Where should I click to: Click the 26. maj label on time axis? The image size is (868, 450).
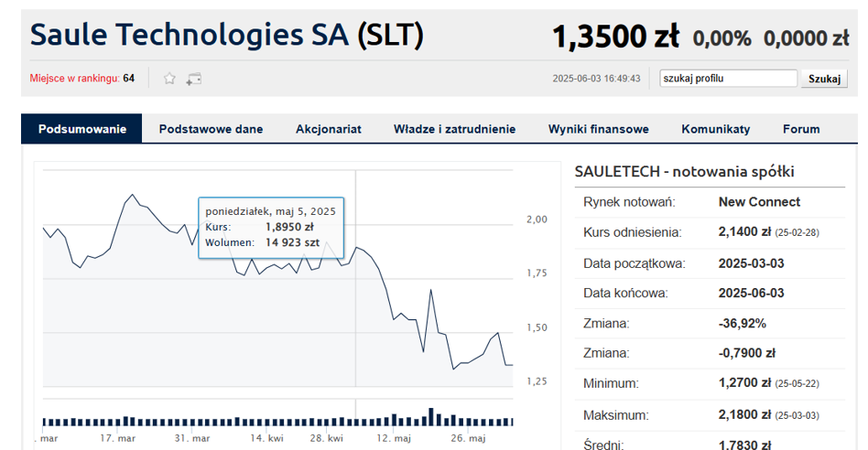pos(468,438)
